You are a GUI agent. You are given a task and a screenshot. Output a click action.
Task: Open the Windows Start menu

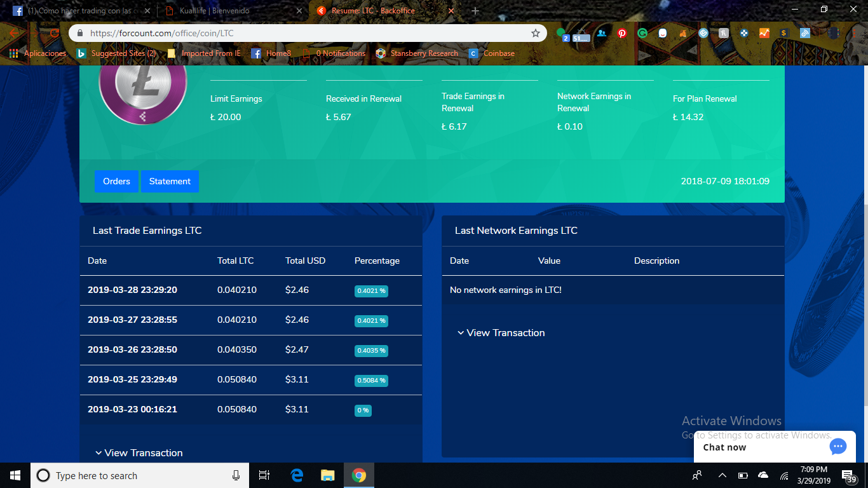15,475
